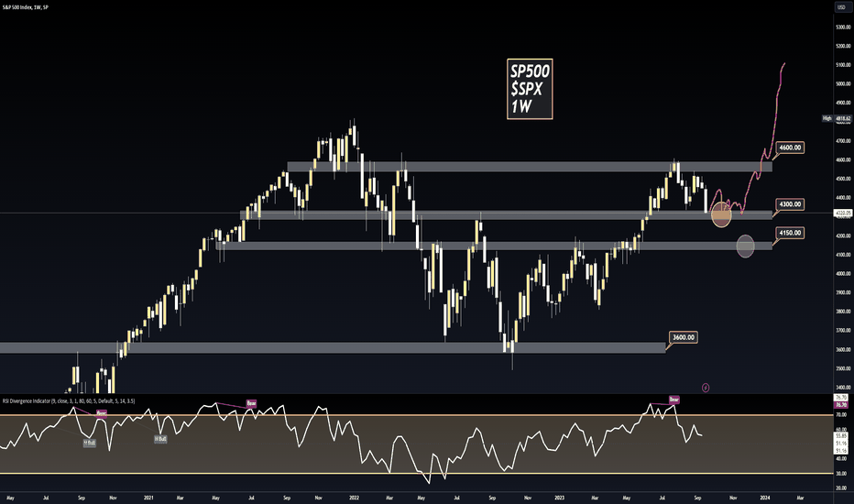Select the gray ellipse at 4150 zone

point(746,246)
